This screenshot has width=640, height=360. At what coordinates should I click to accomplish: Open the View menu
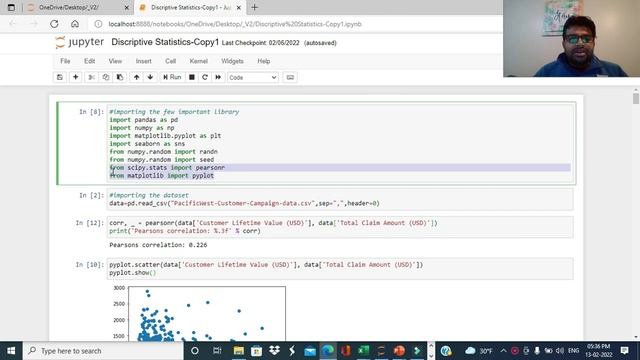(x=115, y=61)
